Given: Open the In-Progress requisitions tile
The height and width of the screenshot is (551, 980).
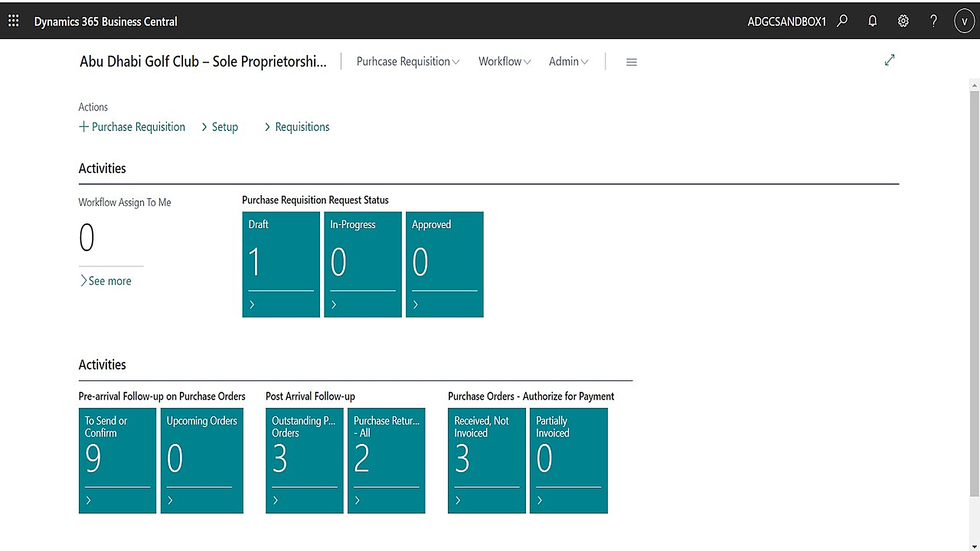Looking at the screenshot, I should [363, 264].
